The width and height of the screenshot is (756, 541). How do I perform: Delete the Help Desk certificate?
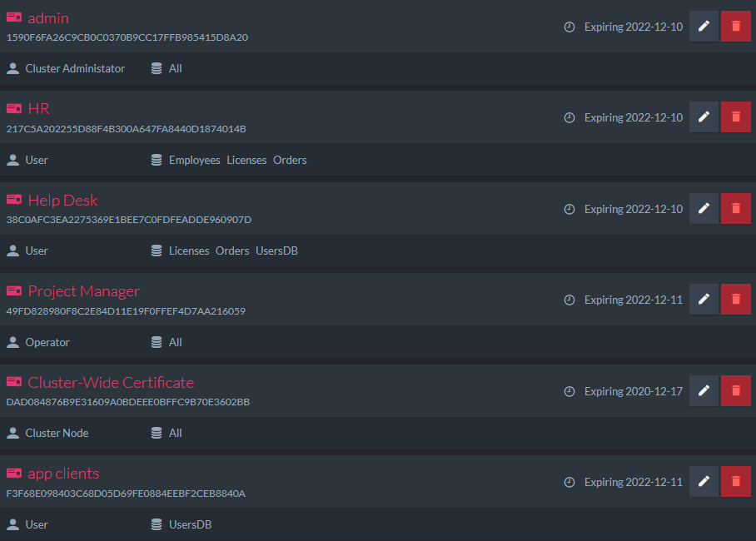(736, 208)
